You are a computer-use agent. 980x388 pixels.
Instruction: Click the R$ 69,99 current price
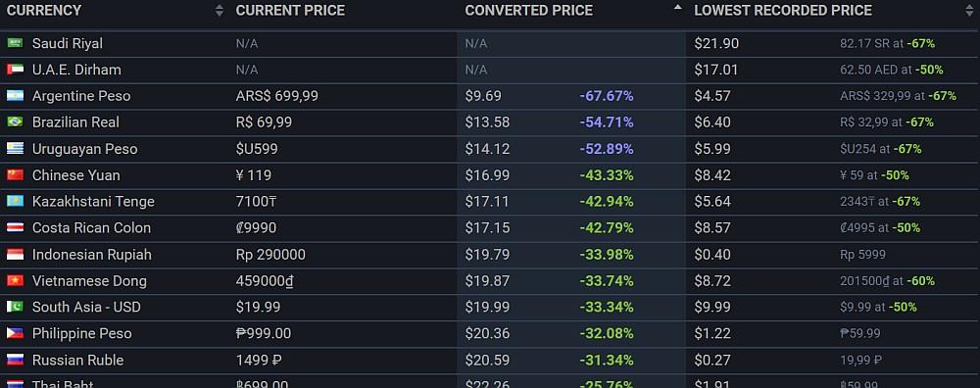(x=264, y=121)
